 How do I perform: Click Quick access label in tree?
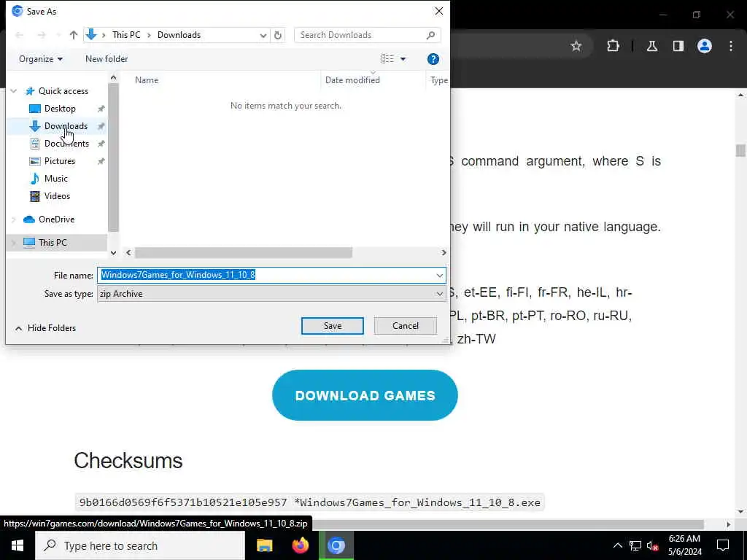click(63, 91)
